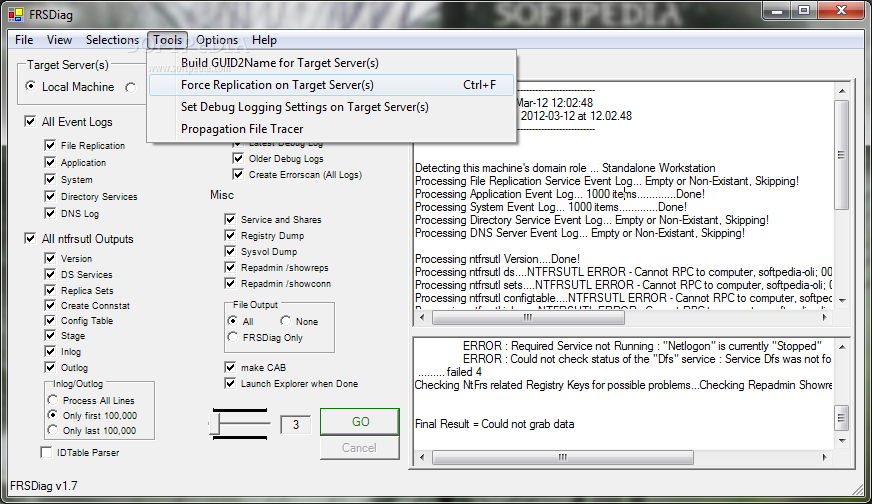Maximize the FRSDiag window
This screenshot has width=872, height=504.
coord(804,10)
